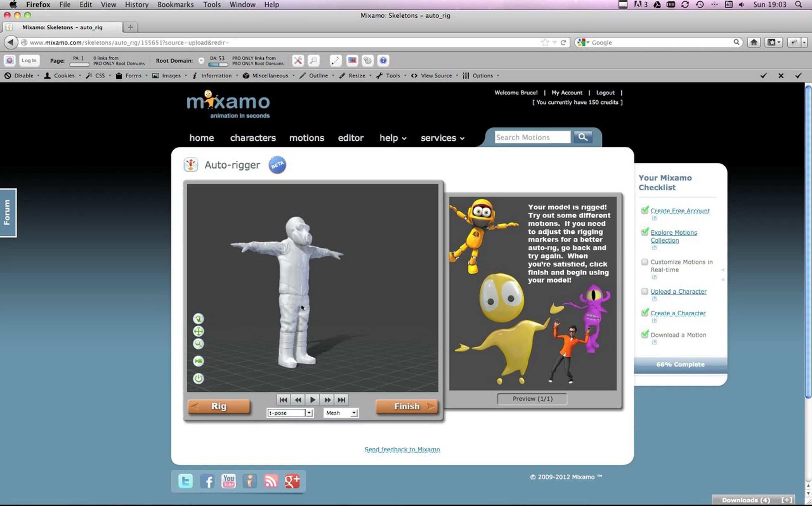Click the search motions magnifier button
Image resolution: width=812 pixels, height=506 pixels.
coord(583,137)
